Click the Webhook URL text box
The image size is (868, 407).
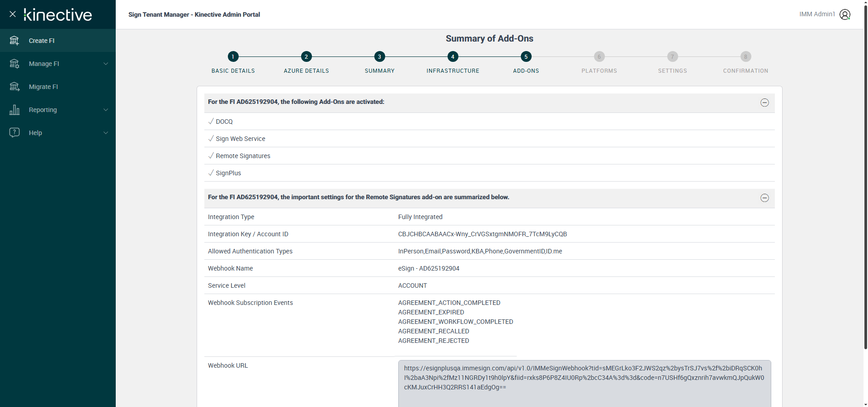coord(585,384)
